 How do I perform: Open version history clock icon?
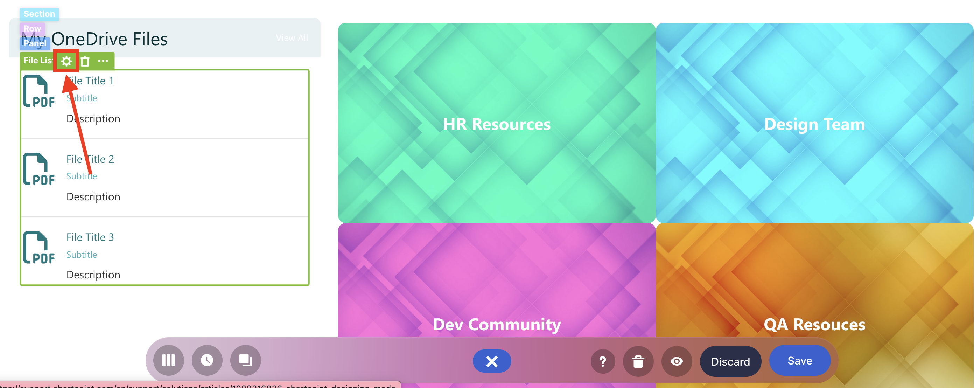click(x=207, y=360)
